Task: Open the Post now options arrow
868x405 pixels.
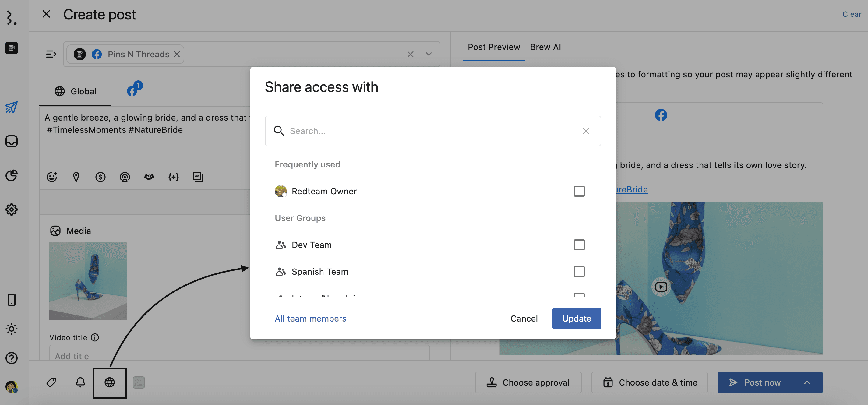Action: pyautogui.click(x=807, y=382)
